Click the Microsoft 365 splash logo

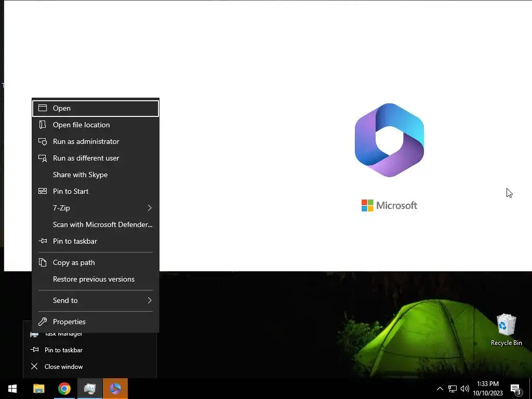pyautogui.click(x=389, y=140)
